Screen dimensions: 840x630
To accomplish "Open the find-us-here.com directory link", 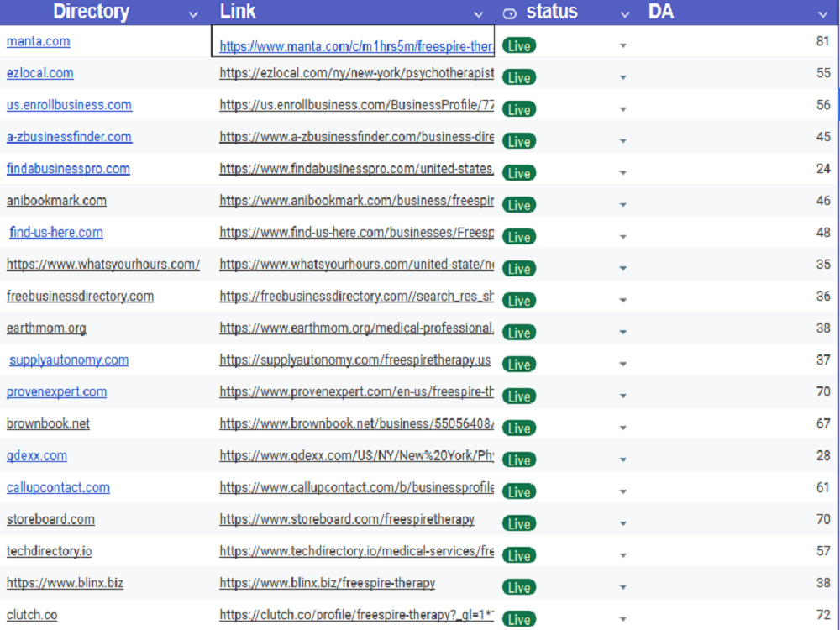I will click(55, 233).
